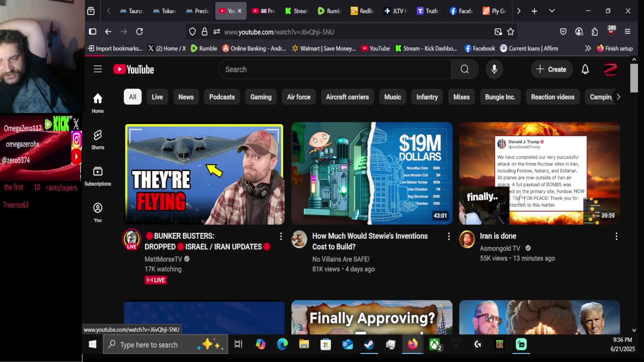Select the Live filter chip
This screenshot has width=644, height=362.
(x=157, y=97)
